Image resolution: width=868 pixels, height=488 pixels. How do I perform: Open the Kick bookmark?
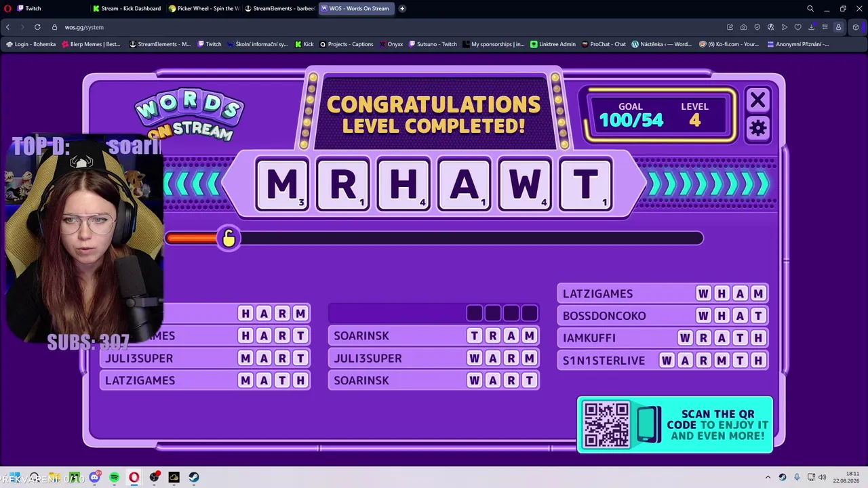point(304,44)
